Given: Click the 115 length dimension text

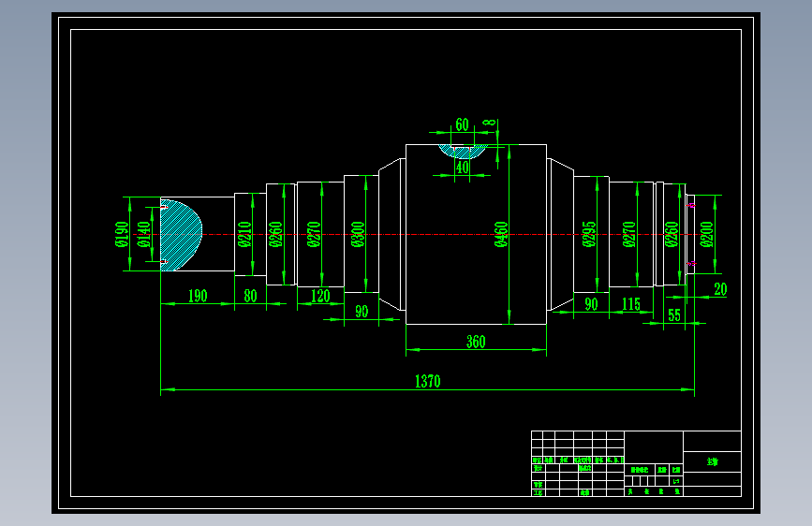Looking at the screenshot, I should pos(630,304).
